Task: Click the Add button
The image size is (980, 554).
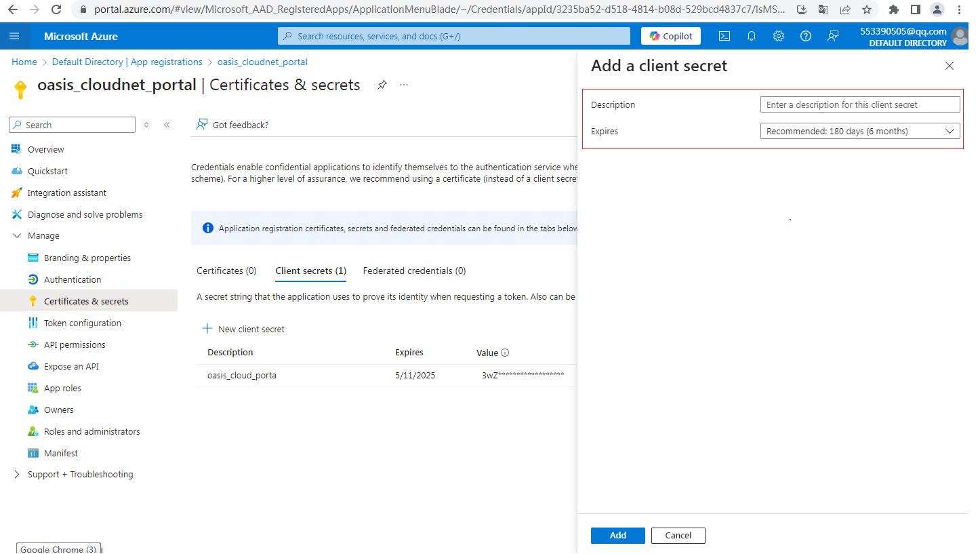Action: pyautogui.click(x=618, y=536)
